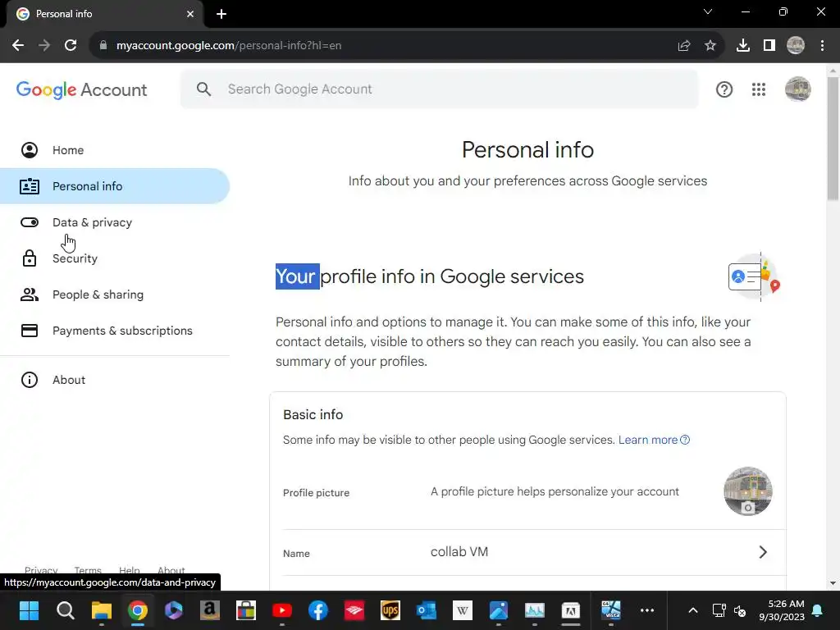
Task: Launch Facebook from the taskbar
Action: [x=318, y=610]
